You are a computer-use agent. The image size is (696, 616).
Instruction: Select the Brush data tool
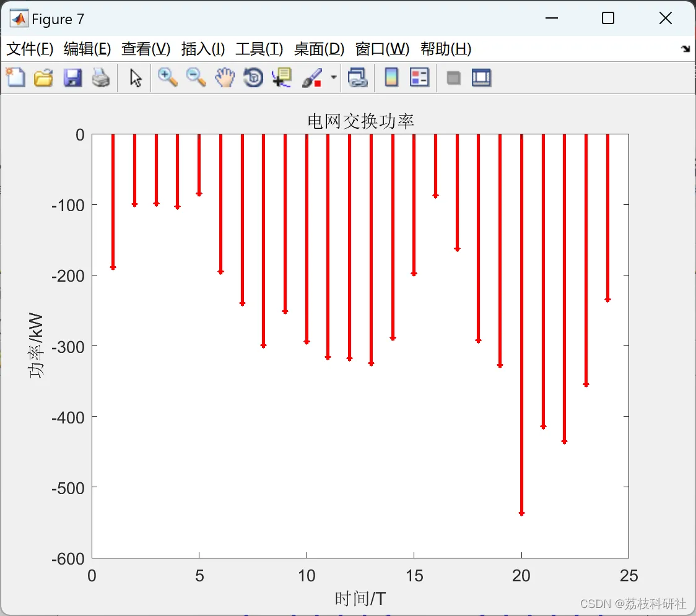(312, 77)
